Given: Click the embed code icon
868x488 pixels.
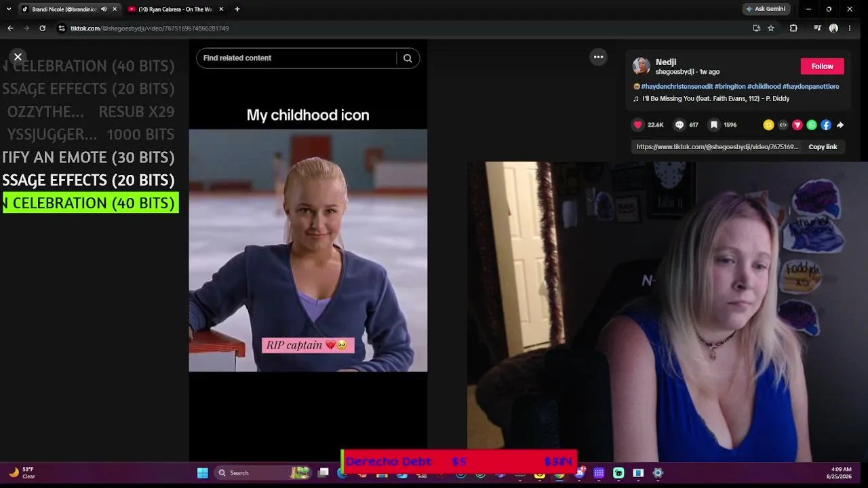Looking at the screenshot, I should tap(783, 125).
